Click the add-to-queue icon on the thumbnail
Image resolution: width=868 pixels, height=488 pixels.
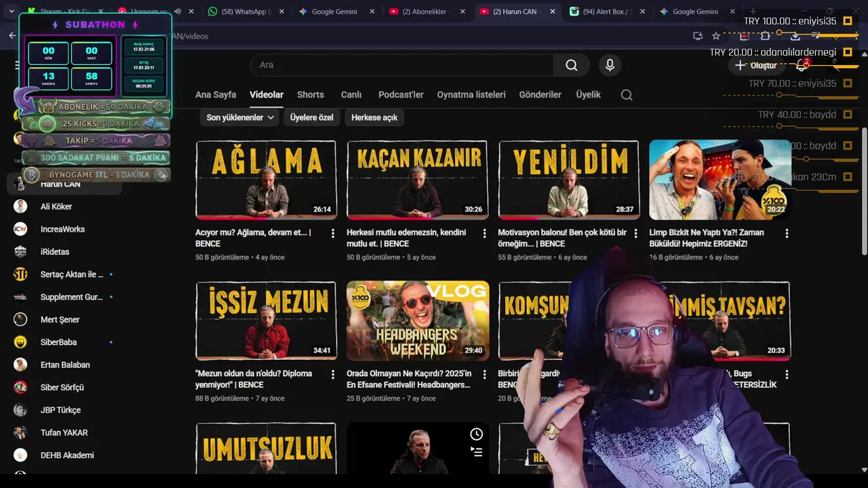[476, 451]
